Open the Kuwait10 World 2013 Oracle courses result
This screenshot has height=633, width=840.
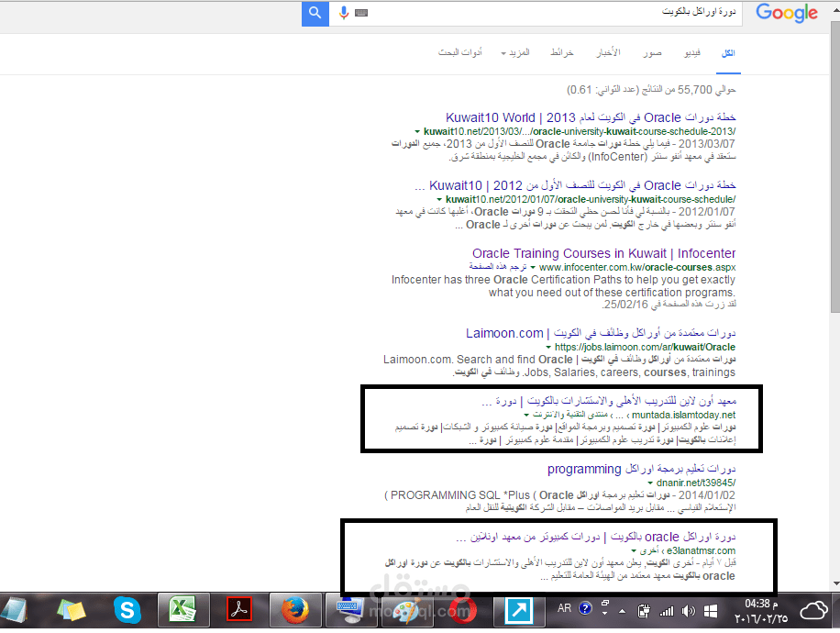point(591,117)
